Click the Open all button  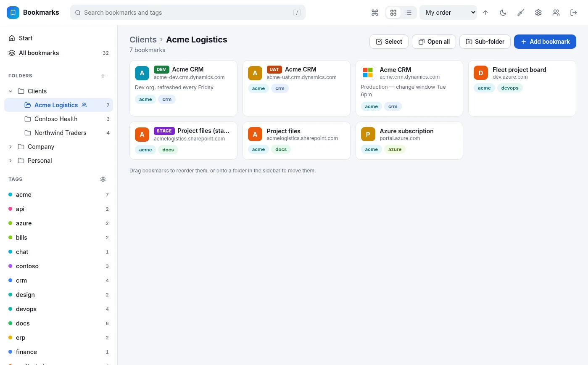434,42
